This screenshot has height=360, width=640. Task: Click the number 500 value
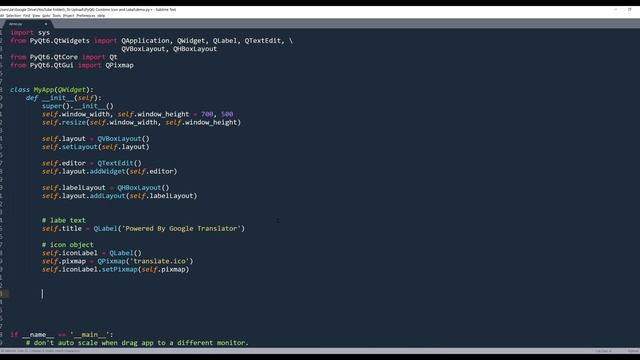[x=227, y=114]
